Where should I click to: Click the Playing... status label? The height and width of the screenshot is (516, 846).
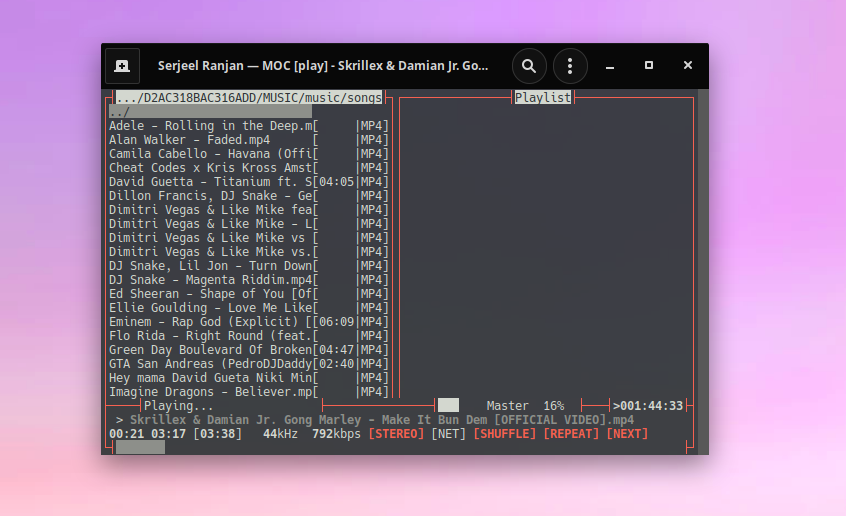click(179, 406)
